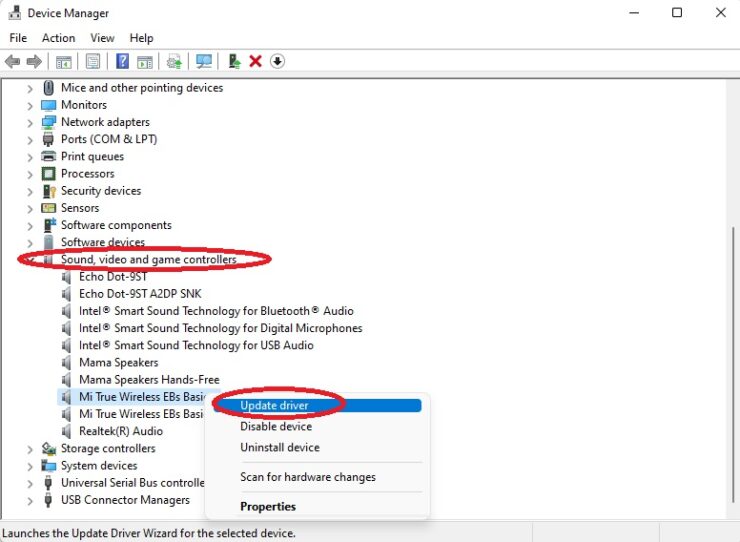This screenshot has width=740, height=542.
Task: Click the vertical scrollbar thumb of device tree
Action: click(733, 364)
